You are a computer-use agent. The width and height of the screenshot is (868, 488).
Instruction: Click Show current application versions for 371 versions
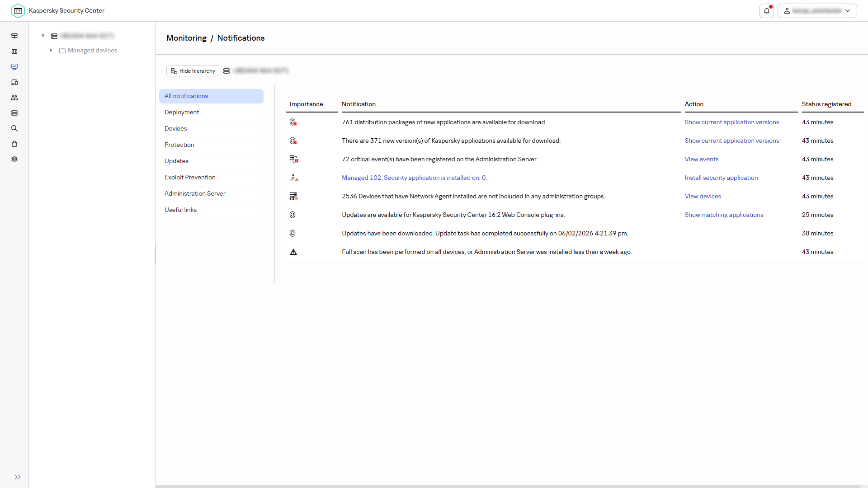pyautogui.click(x=731, y=141)
